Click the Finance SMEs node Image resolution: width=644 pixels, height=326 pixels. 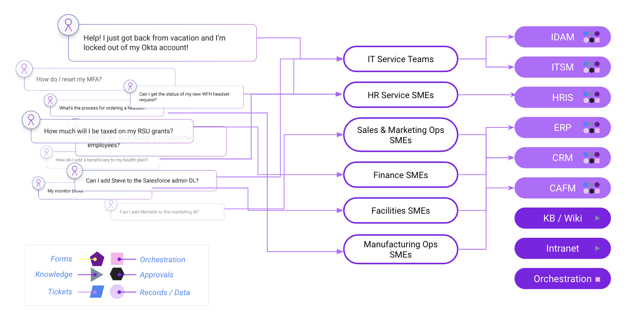tap(400, 175)
